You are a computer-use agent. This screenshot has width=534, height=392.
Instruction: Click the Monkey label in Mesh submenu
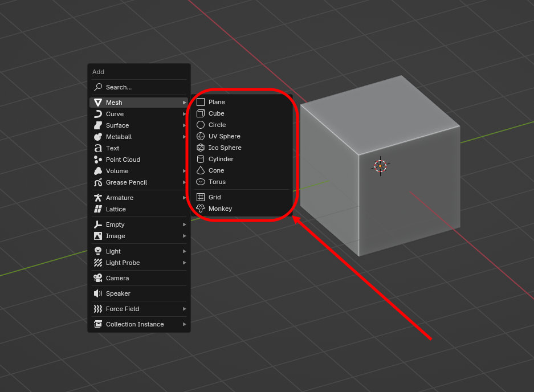[220, 209]
